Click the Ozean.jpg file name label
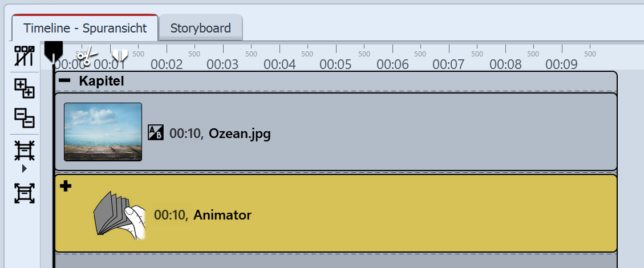The height and width of the screenshot is (268, 644). point(240,134)
